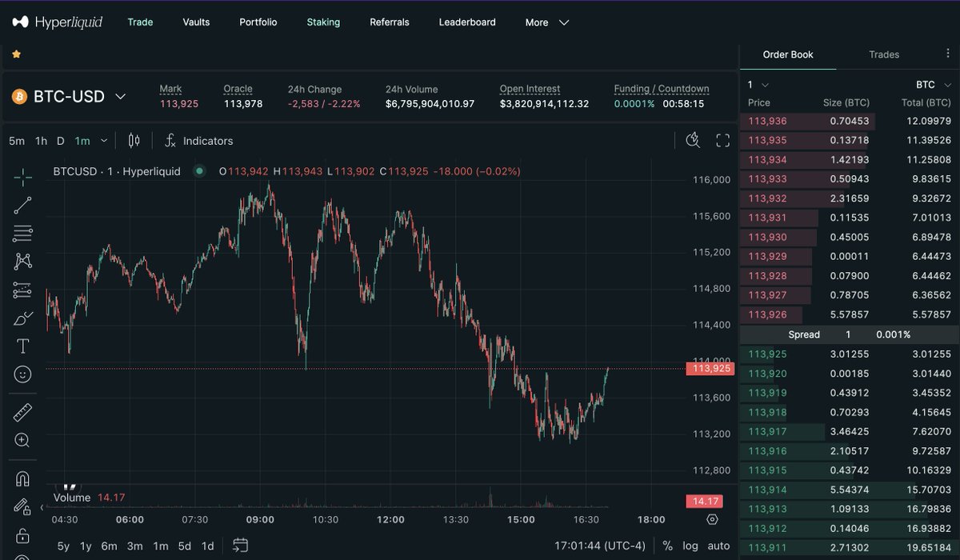Switch to the Order Book tab
Image resolution: width=960 pixels, height=560 pixels.
click(x=788, y=54)
